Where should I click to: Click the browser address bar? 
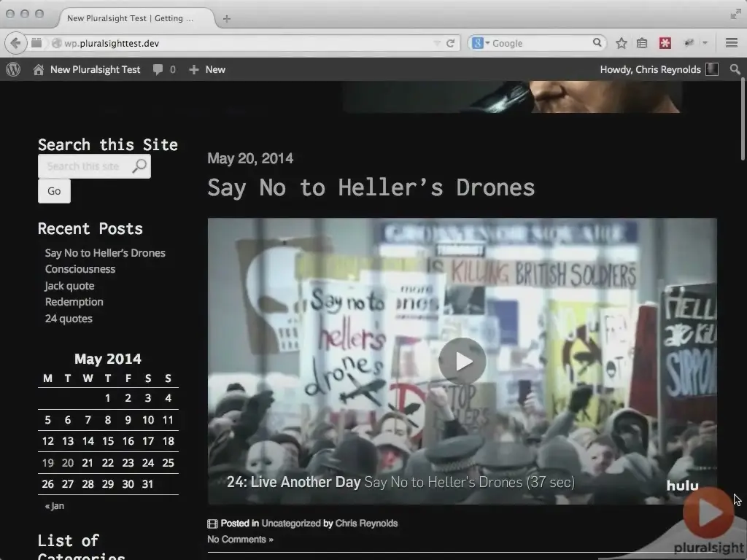pyautogui.click(x=248, y=43)
